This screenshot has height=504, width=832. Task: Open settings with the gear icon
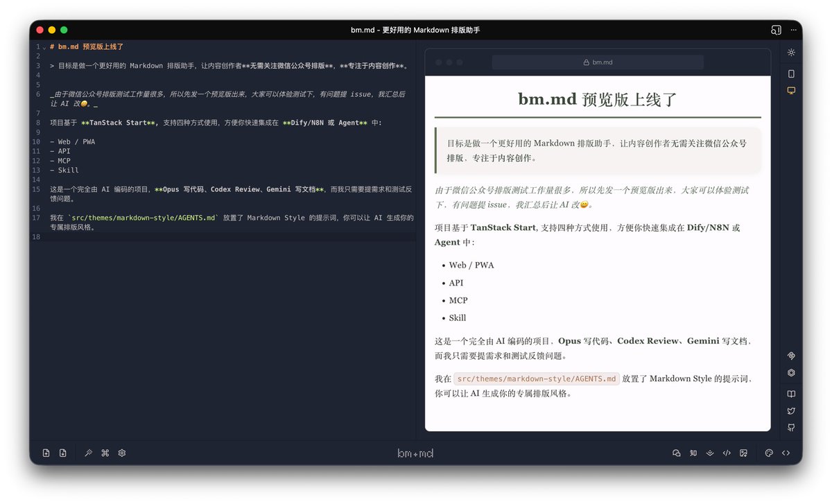click(121, 453)
